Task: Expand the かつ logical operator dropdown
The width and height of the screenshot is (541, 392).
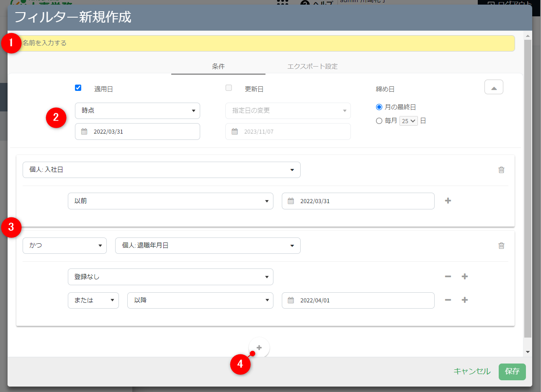Action: coord(64,246)
